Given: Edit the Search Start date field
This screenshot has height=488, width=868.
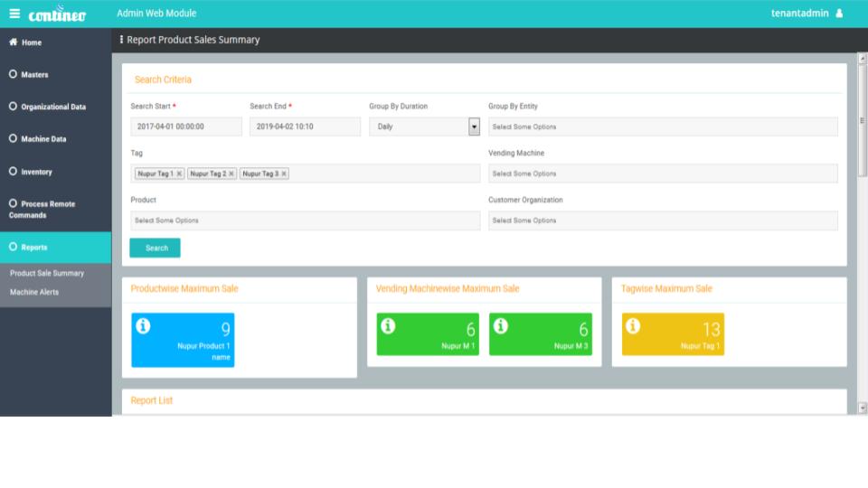Looking at the screenshot, I should click(x=186, y=127).
